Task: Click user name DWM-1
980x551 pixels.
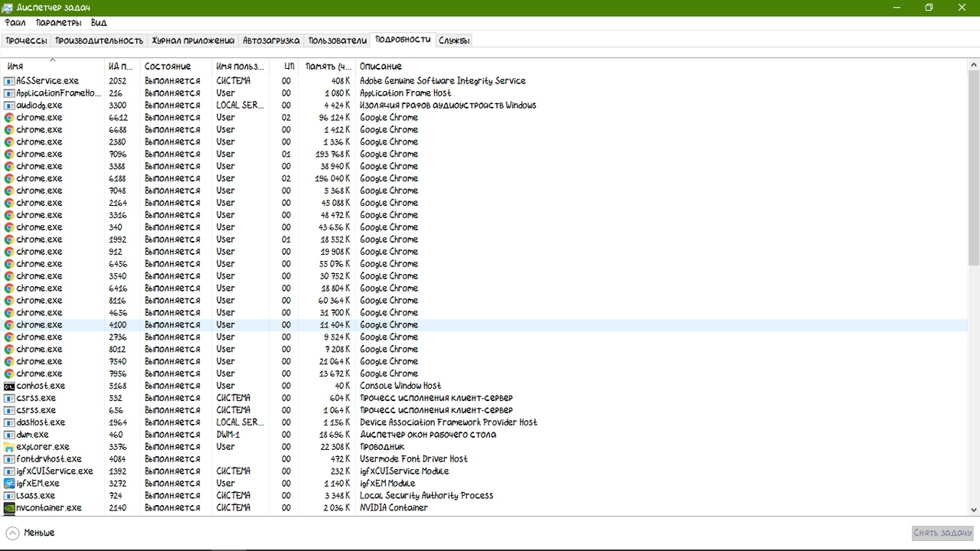Action: (228, 435)
